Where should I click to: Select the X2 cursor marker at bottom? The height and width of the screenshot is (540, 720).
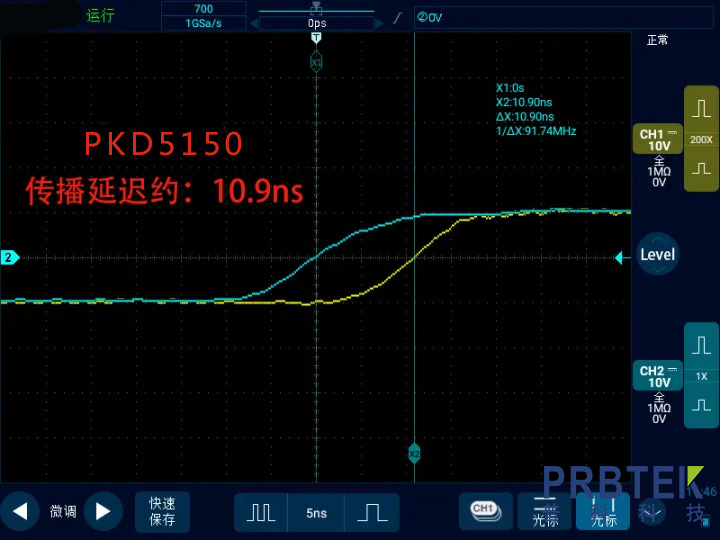414,454
